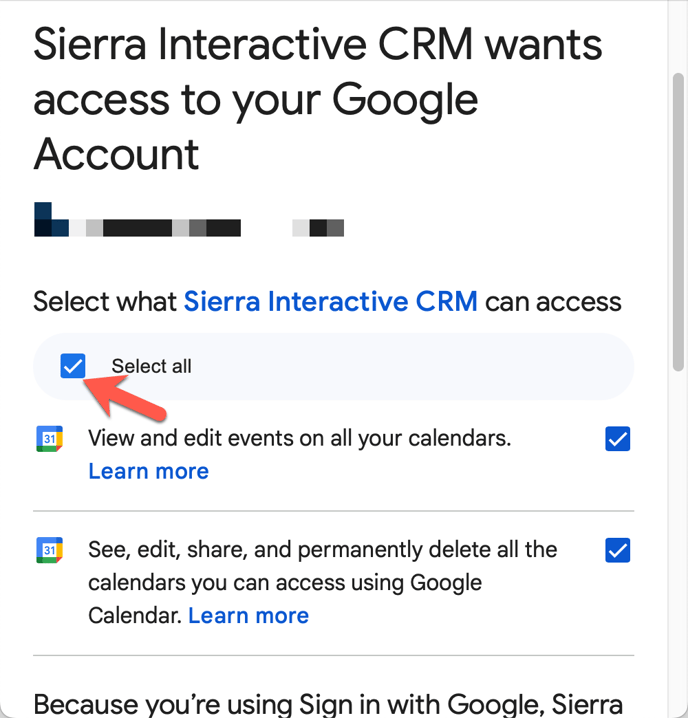Viewport: 688px width, 718px height.
Task: Open Learn more under View and edit events
Action: pyautogui.click(x=148, y=471)
